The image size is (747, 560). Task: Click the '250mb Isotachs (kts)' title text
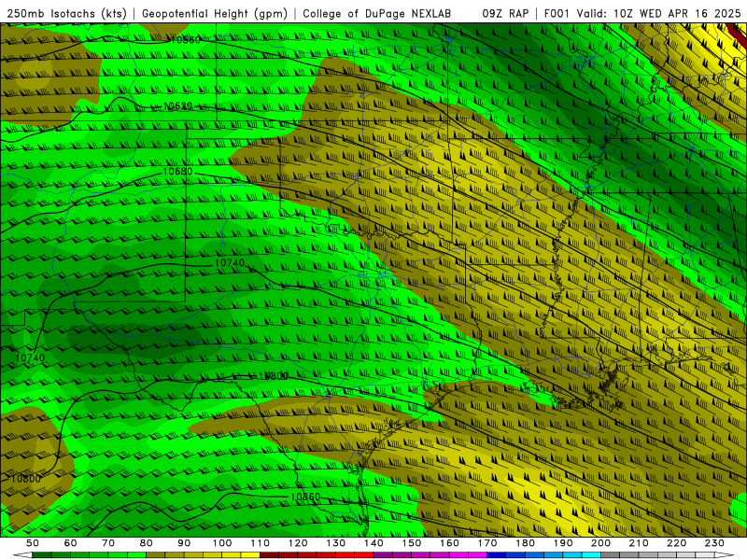66,14
